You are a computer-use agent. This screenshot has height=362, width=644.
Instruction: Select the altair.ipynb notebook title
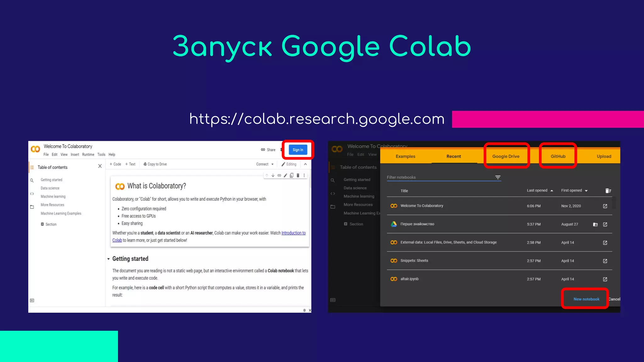[409, 279]
